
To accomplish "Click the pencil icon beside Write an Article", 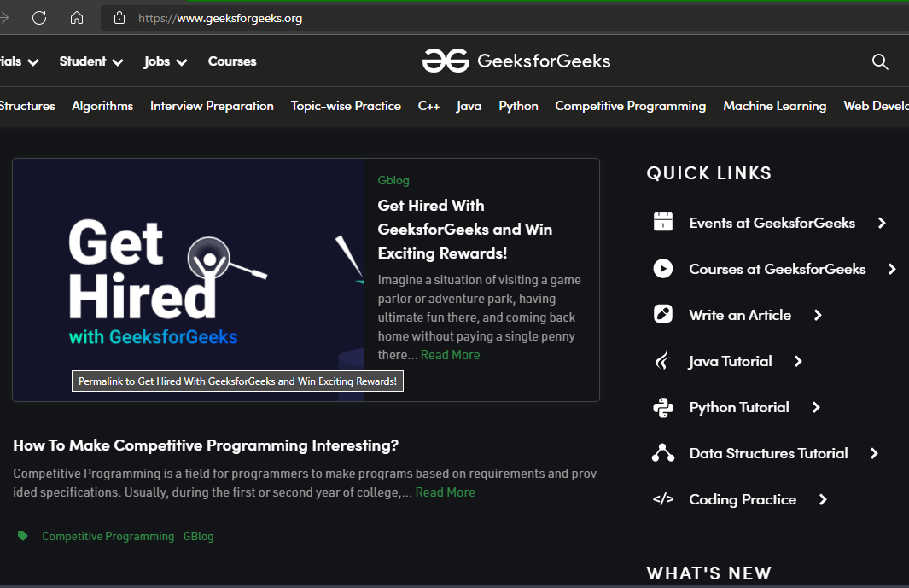I will pyautogui.click(x=663, y=314).
